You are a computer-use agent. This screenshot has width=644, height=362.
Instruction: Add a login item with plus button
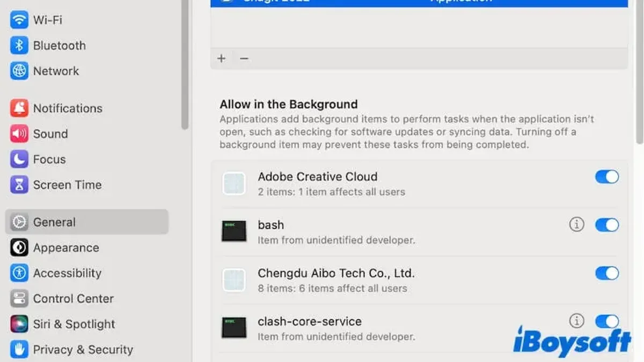pos(222,58)
